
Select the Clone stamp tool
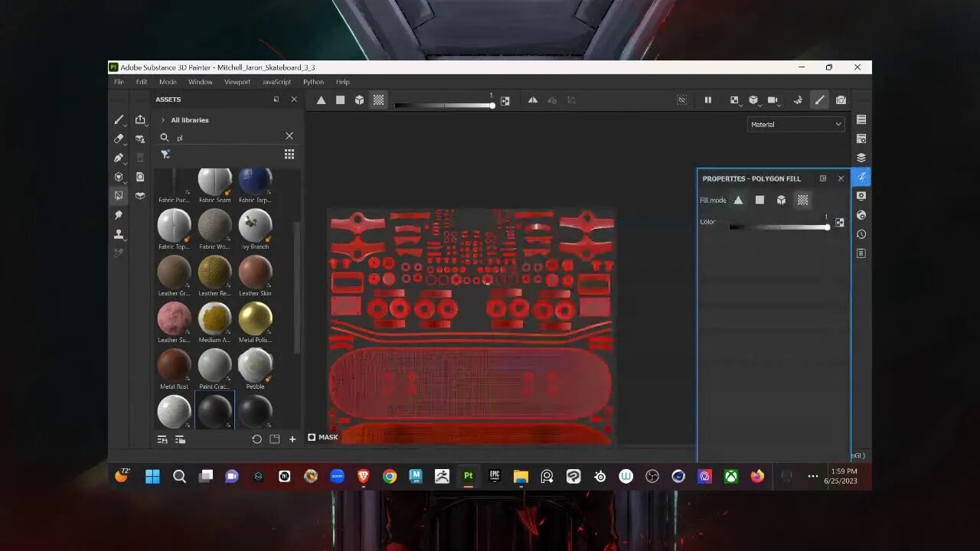tap(119, 234)
